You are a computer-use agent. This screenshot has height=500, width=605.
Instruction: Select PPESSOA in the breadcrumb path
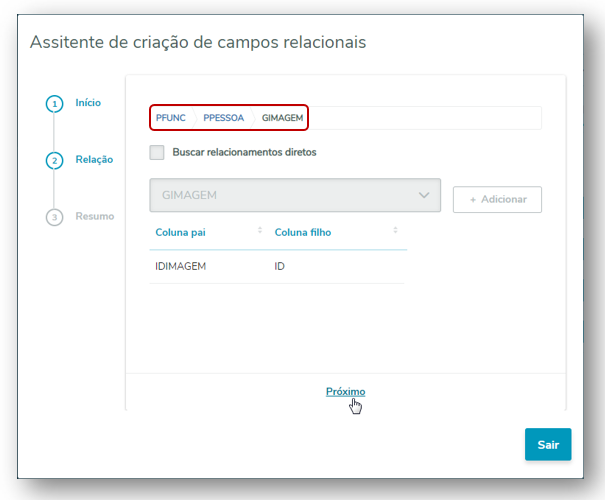(223, 118)
